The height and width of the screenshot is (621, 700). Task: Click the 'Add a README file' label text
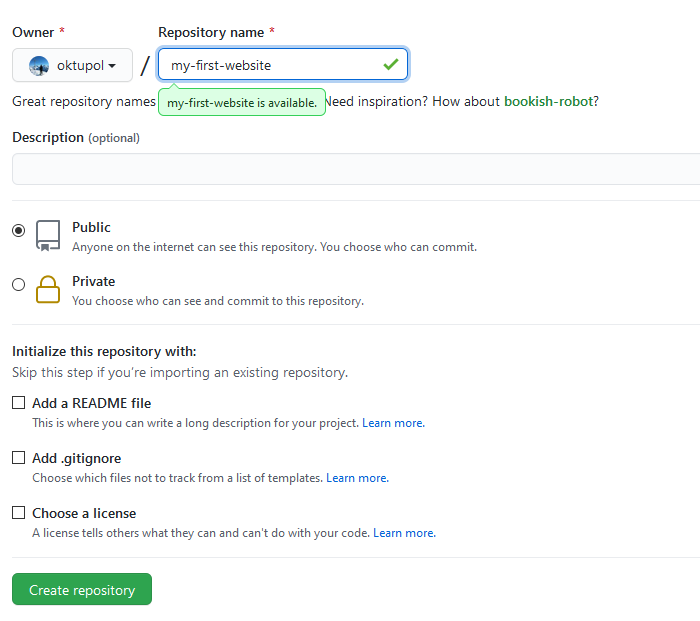[92, 403]
